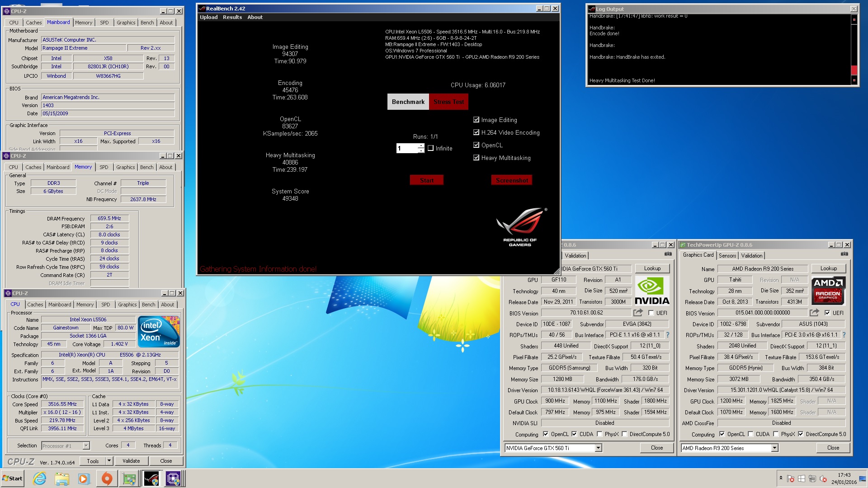Click bus interface question mark for GTX 560 Ti
868x488 pixels.
pyautogui.click(x=667, y=335)
